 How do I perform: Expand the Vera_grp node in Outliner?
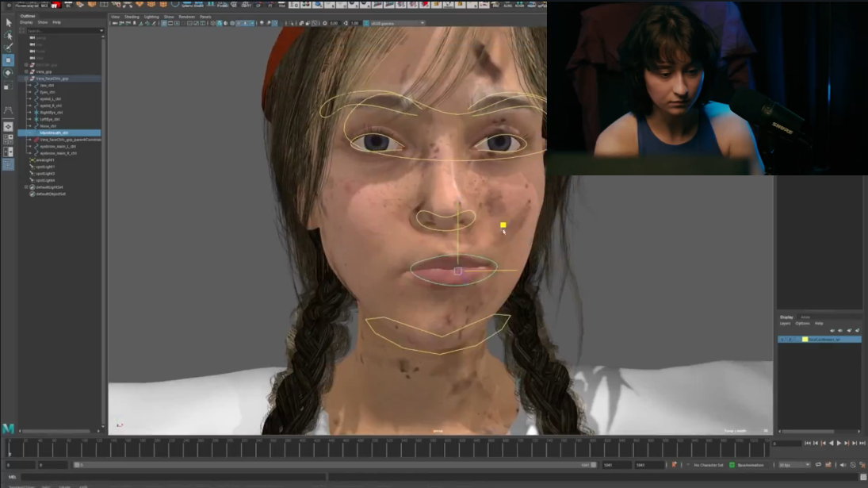(26, 71)
